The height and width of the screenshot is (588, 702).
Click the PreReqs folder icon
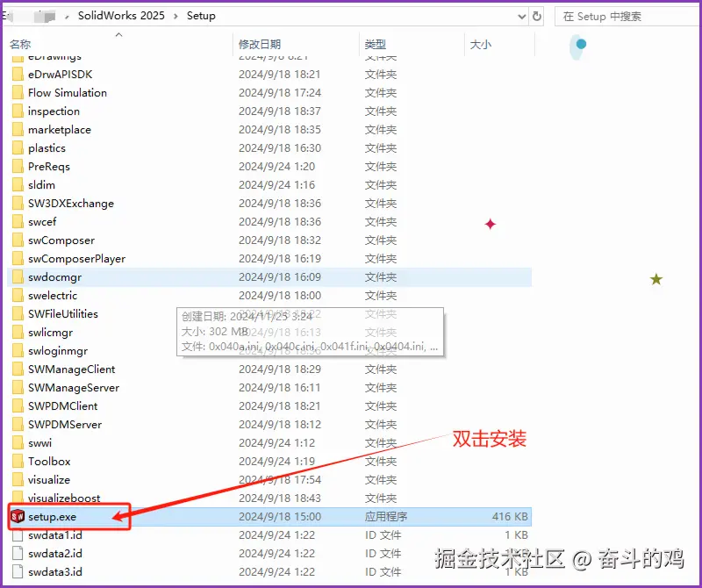[18, 166]
